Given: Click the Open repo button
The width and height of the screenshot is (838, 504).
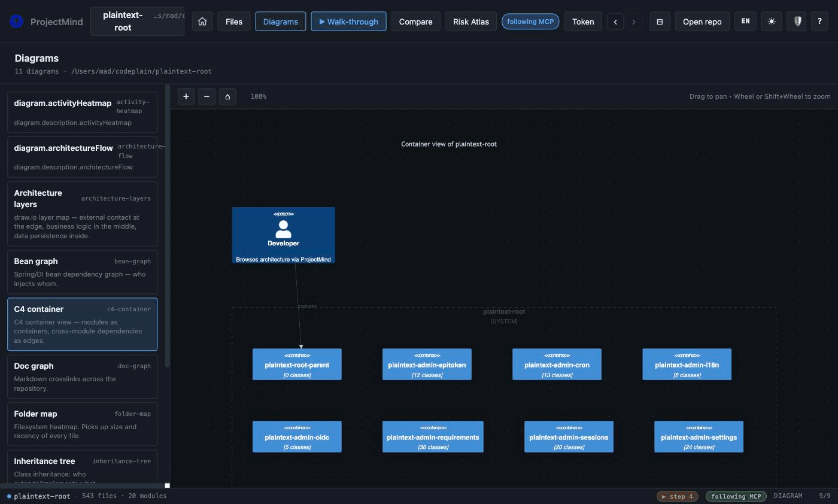Looking at the screenshot, I should coord(702,22).
